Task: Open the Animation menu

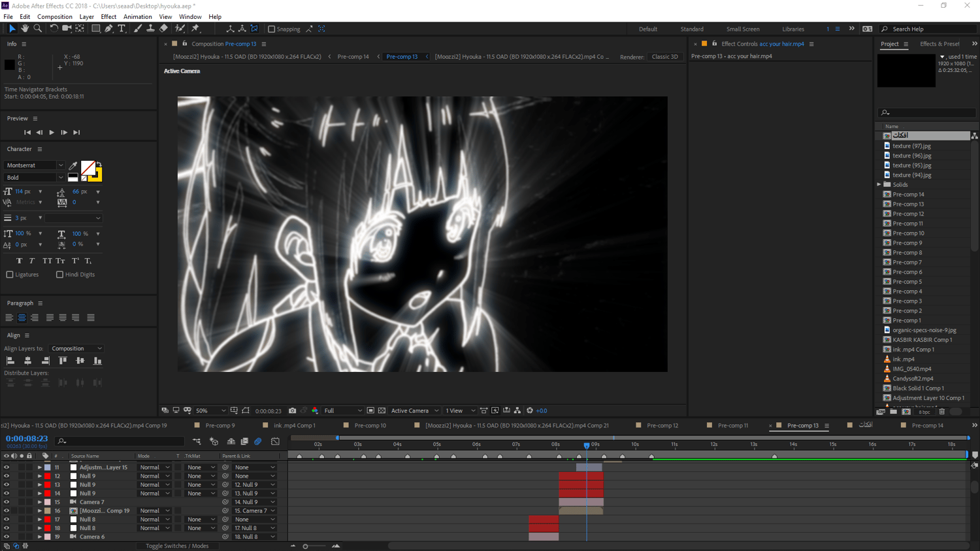Action: [x=138, y=17]
